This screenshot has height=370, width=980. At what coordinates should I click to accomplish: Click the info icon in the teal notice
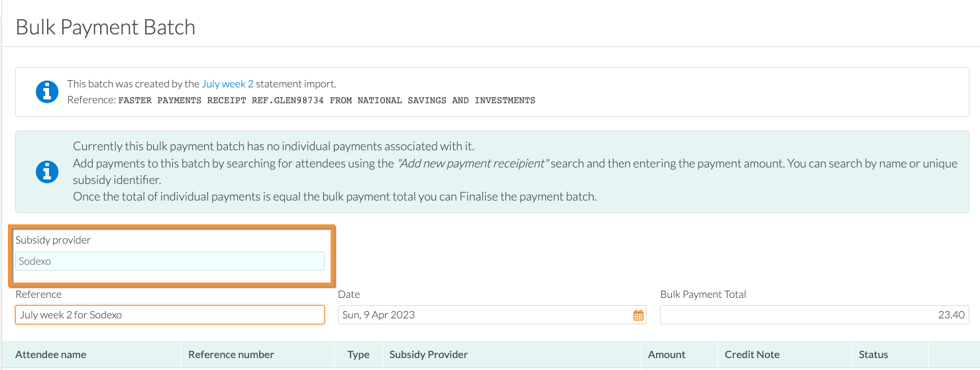46,171
